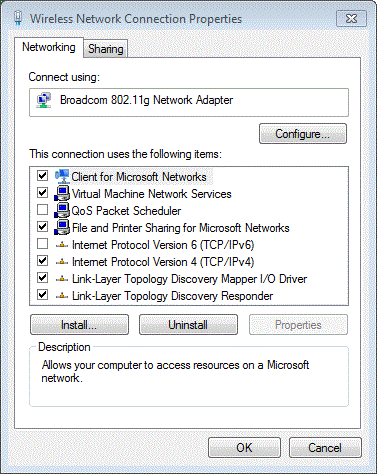Image resolution: width=377 pixels, height=474 pixels.
Task: Select Internet Protocol Version 6 (TCP/IPv6)
Action: [x=163, y=245]
